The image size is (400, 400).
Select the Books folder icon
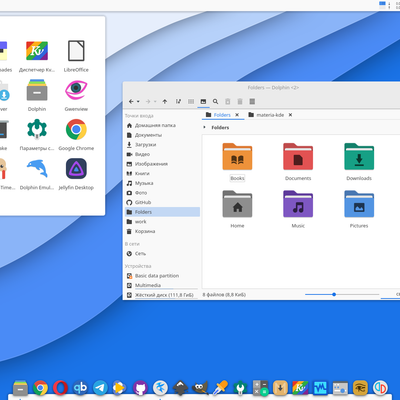coord(237,157)
